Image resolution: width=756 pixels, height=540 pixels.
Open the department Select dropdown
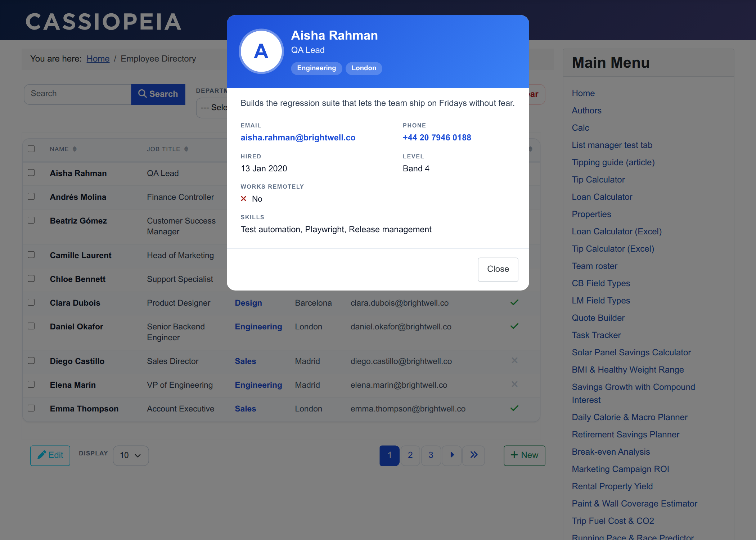pyautogui.click(x=212, y=108)
